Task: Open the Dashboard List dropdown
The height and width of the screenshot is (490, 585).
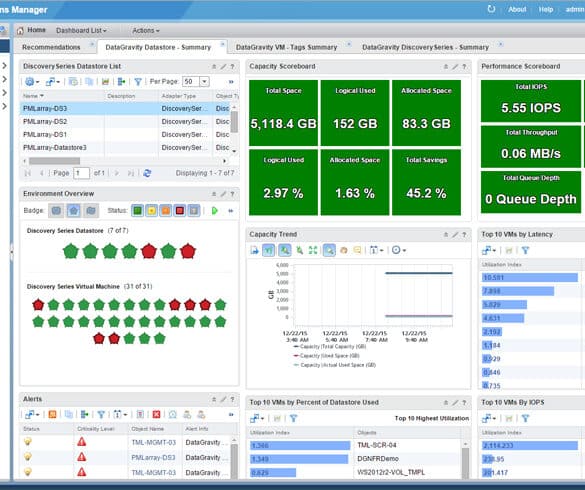Action: [x=81, y=31]
